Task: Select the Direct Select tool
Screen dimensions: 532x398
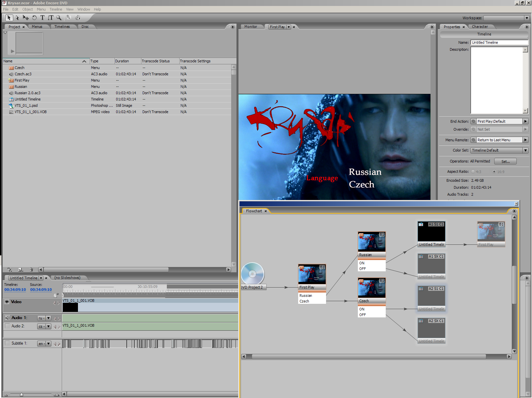Action: [17, 18]
